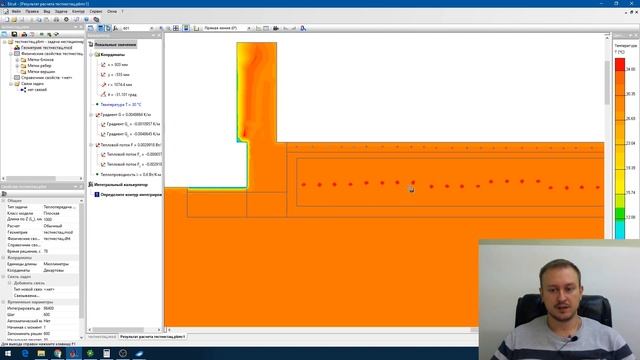Click the Определите контур интегрирования hint

click(x=131, y=195)
